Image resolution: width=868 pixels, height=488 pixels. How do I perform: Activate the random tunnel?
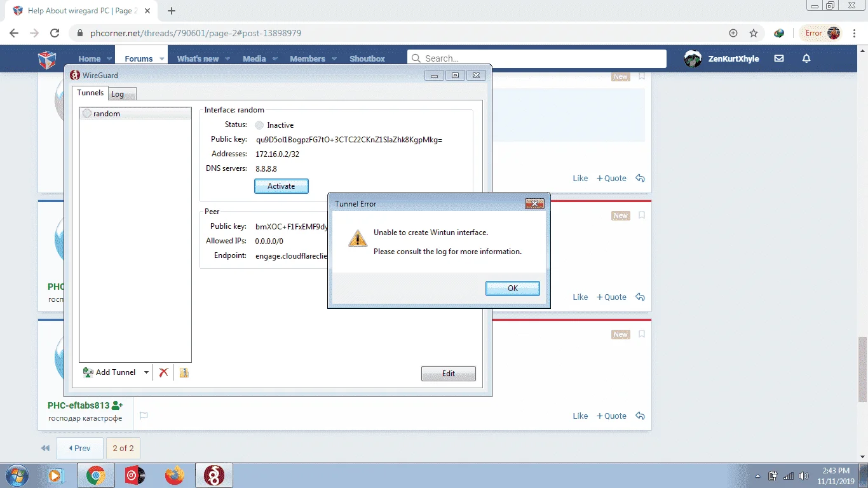coord(281,186)
